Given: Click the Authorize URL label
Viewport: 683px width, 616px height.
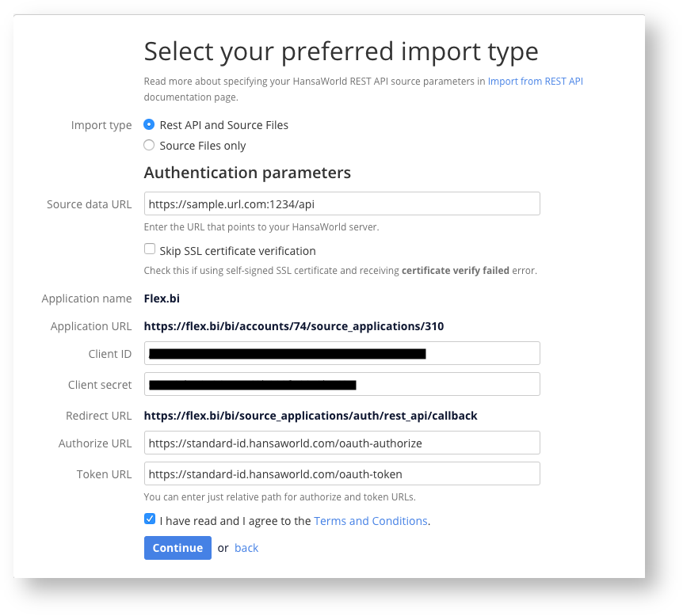Looking at the screenshot, I should [x=95, y=443].
